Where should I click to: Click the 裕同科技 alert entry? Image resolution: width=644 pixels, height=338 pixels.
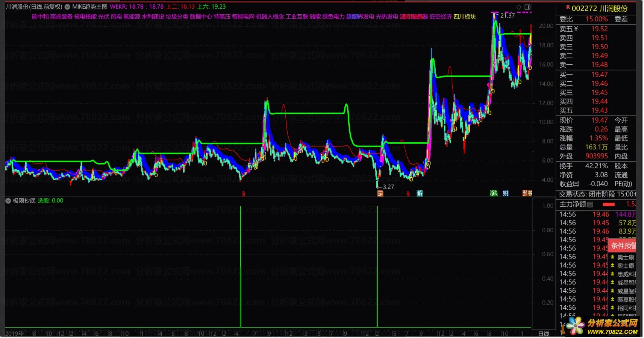[626, 308]
